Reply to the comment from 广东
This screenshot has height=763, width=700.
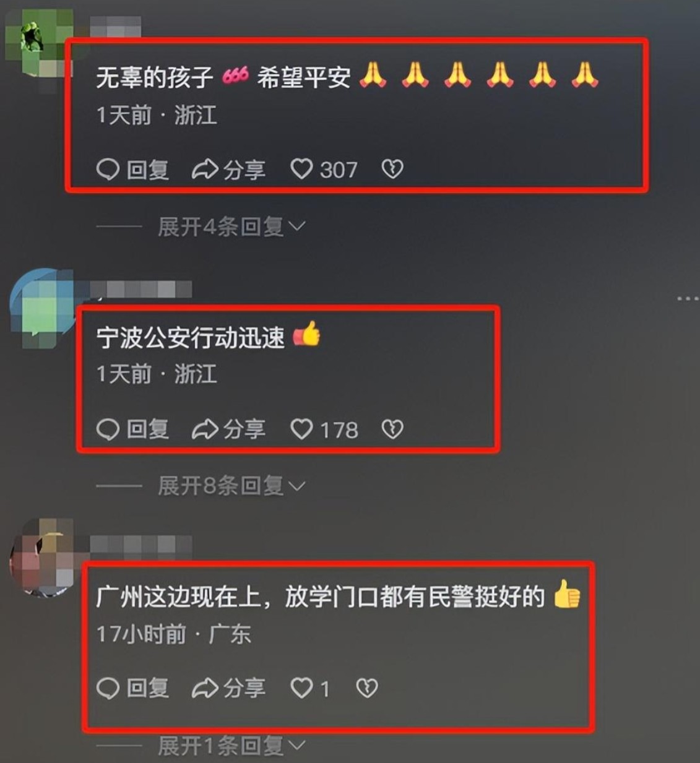coord(132,688)
